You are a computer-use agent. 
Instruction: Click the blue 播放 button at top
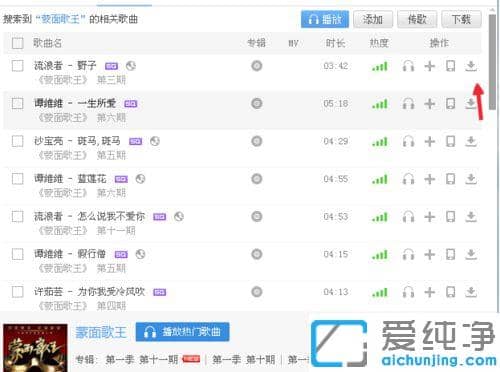point(325,19)
